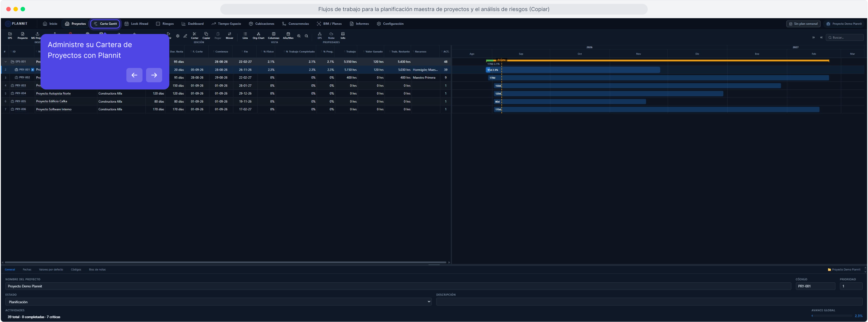This screenshot has height=322, width=868.
Task: Open the Proyectos tab
Action: click(x=75, y=24)
